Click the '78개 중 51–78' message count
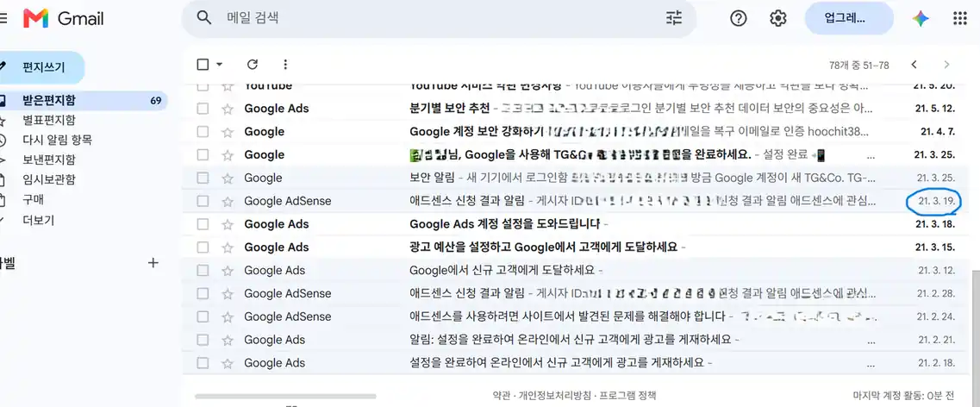 tap(859, 65)
